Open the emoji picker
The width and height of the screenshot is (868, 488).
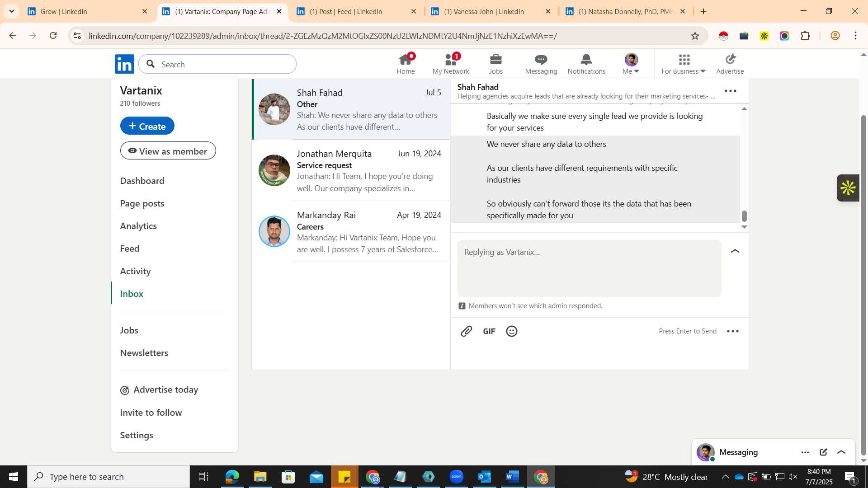(512, 331)
